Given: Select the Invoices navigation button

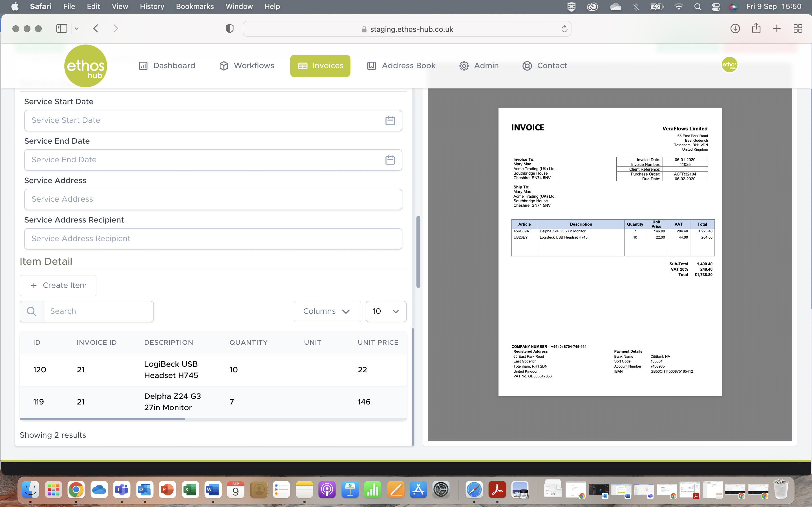Looking at the screenshot, I should pyautogui.click(x=320, y=66).
